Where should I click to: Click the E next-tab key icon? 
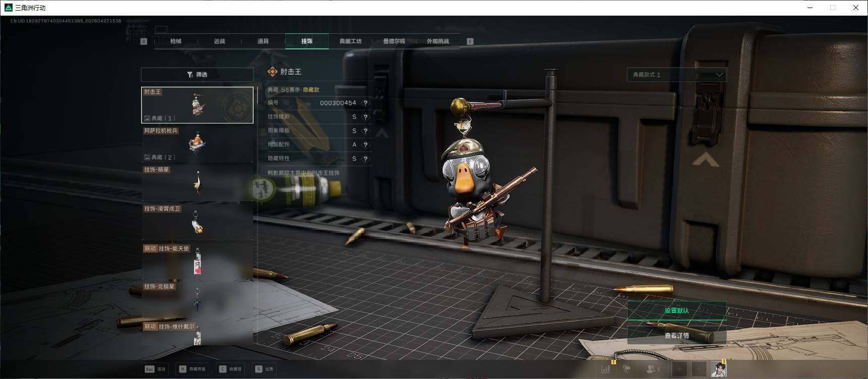click(x=470, y=41)
